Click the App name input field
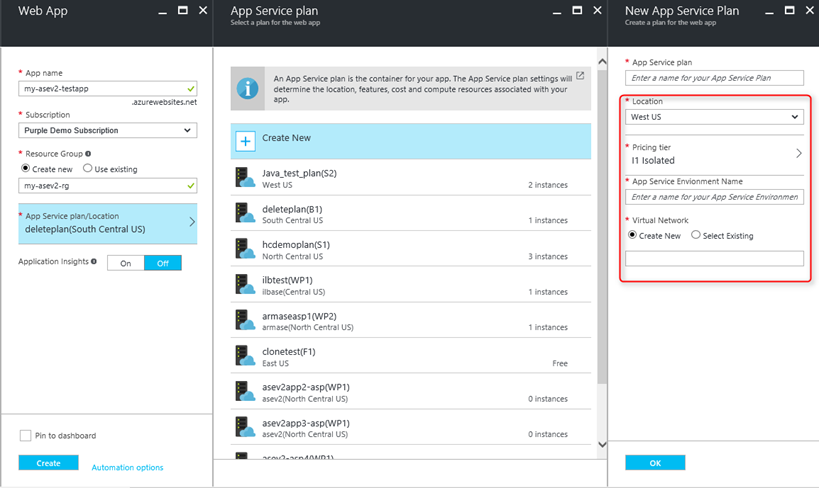 (x=108, y=89)
